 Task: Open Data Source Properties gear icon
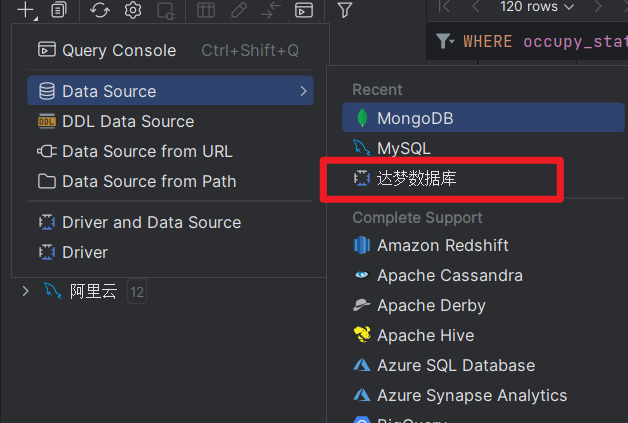tap(132, 10)
